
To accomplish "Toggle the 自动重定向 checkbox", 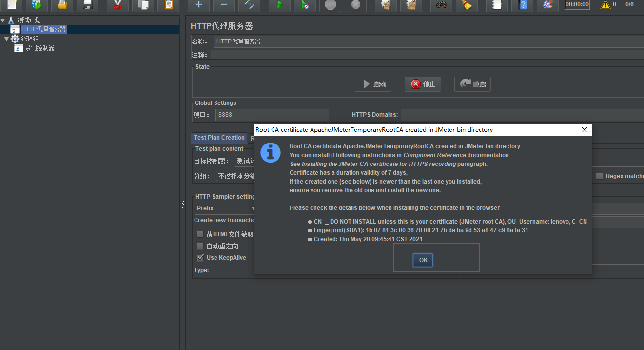I will tap(200, 246).
